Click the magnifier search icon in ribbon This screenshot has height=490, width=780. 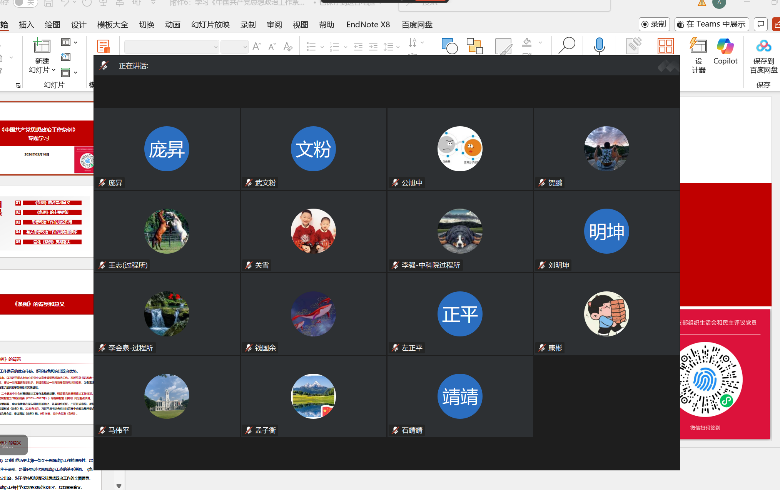click(567, 45)
